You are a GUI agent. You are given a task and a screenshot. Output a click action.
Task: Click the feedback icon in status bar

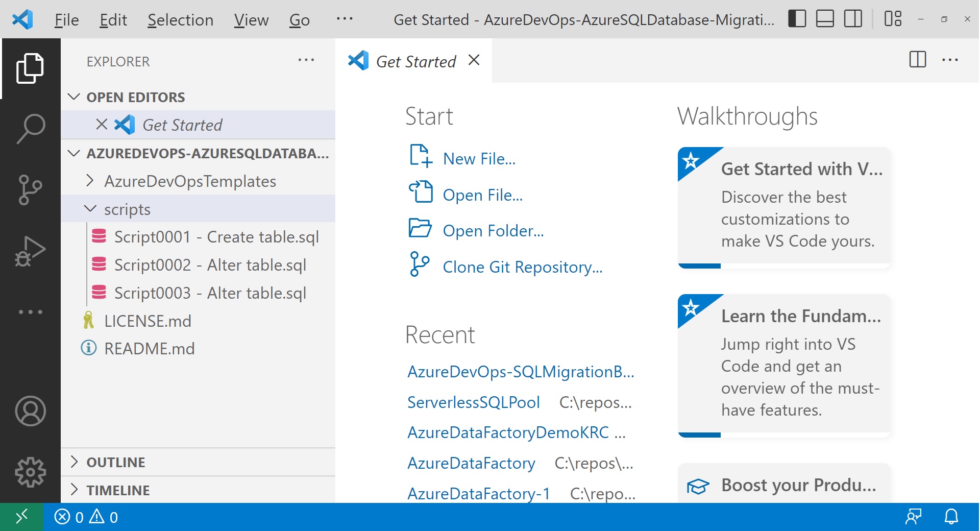(913, 517)
